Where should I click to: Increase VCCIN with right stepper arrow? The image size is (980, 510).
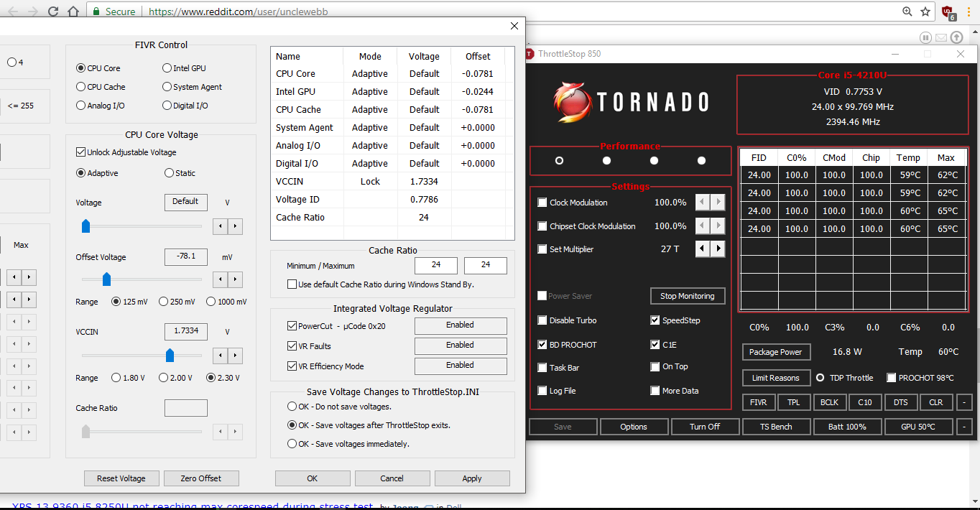pyautogui.click(x=235, y=356)
